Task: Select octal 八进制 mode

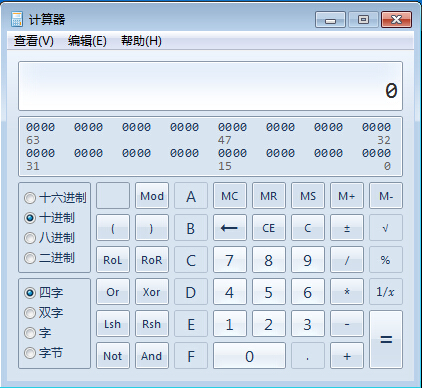Action: [49, 238]
